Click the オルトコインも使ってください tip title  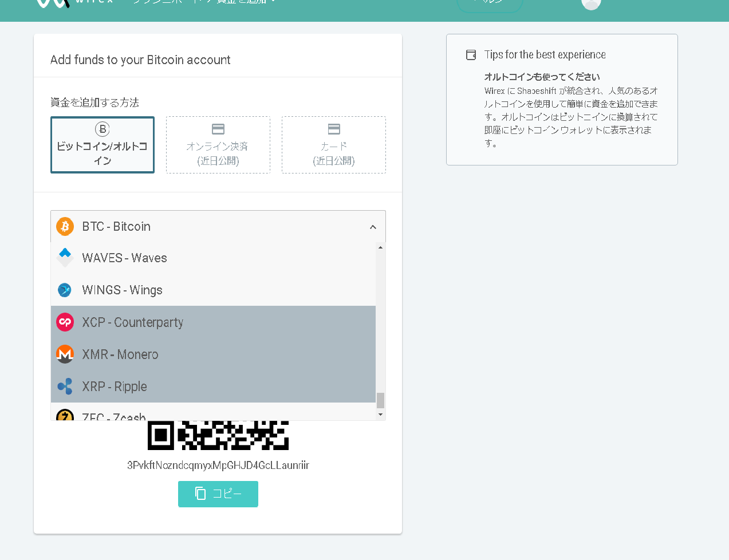pyautogui.click(x=542, y=77)
